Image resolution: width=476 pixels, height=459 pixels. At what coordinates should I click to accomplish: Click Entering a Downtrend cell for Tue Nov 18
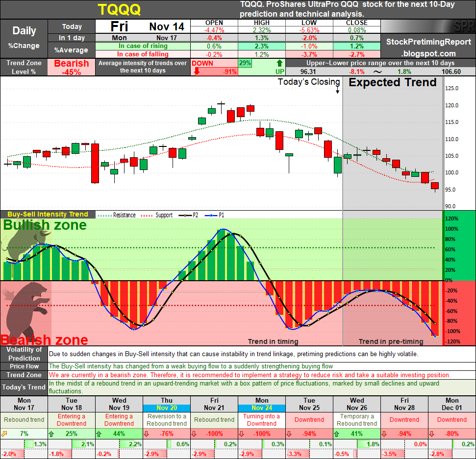(72, 420)
